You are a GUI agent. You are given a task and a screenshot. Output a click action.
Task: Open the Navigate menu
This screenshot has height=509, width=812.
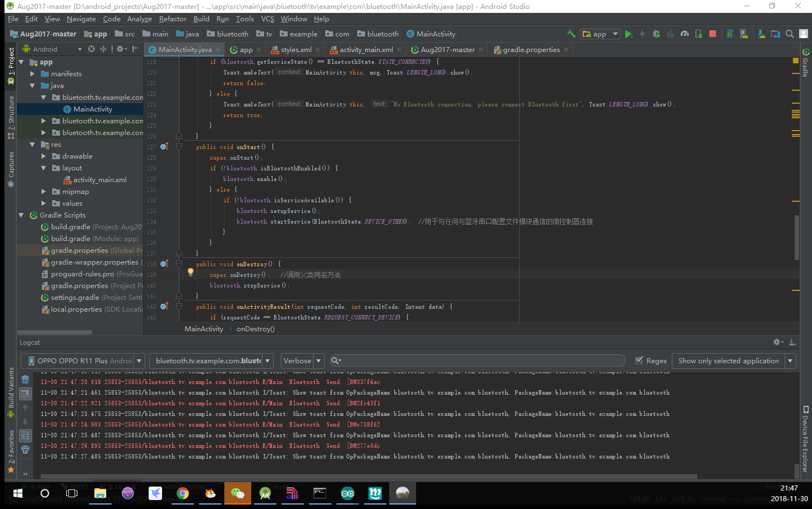(x=81, y=18)
